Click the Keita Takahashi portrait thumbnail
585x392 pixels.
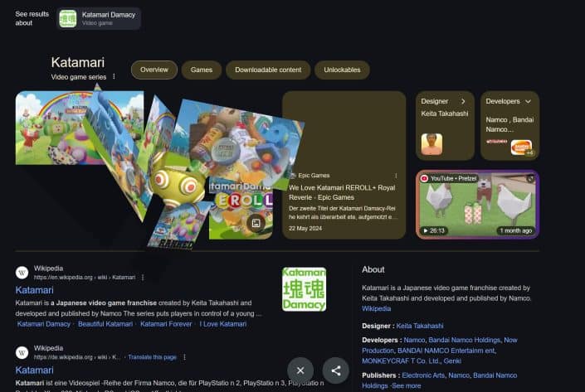pyautogui.click(x=431, y=144)
